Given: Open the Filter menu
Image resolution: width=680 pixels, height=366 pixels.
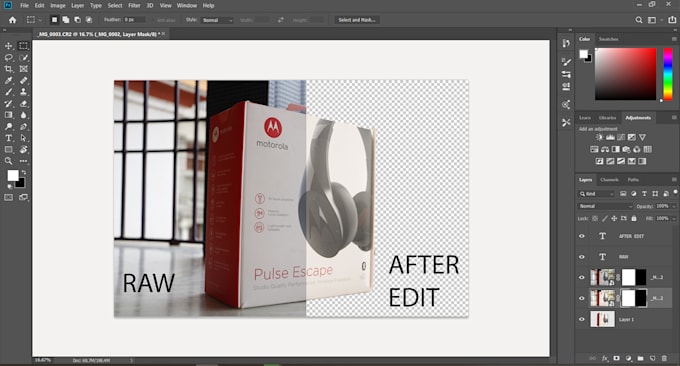Looking at the screenshot, I should [x=134, y=6].
